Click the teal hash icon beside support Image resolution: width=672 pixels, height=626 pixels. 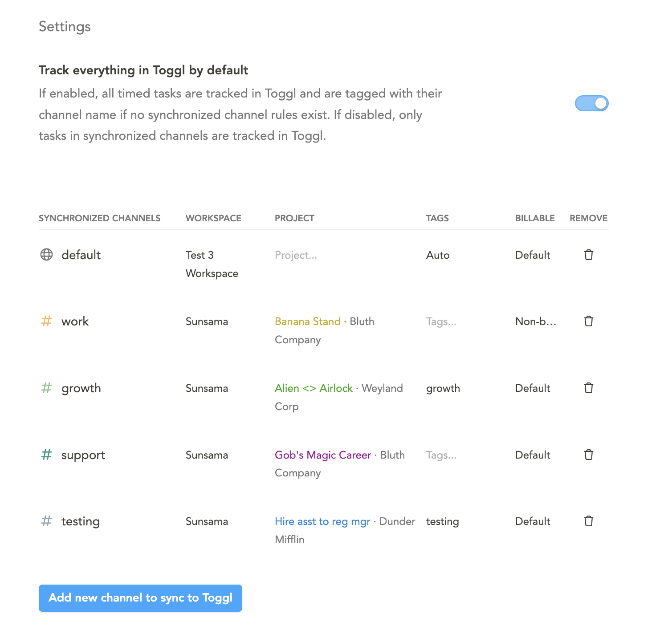click(x=46, y=455)
